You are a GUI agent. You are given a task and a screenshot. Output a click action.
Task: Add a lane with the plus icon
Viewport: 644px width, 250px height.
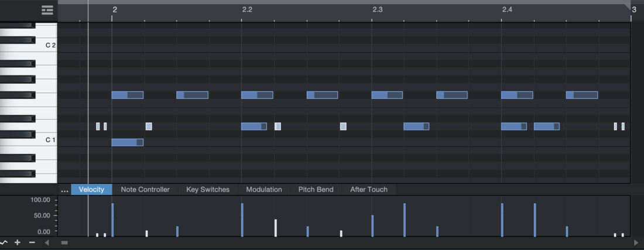(17, 242)
